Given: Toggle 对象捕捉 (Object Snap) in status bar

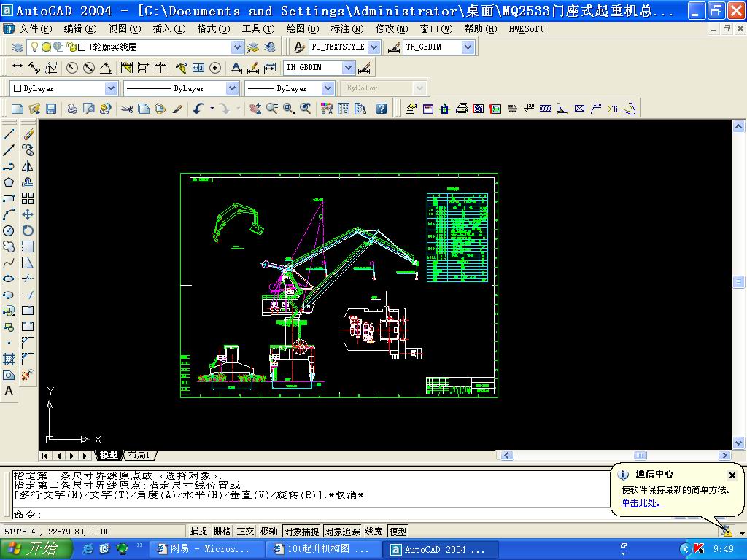Looking at the screenshot, I should pyautogui.click(x=301, y=532).
